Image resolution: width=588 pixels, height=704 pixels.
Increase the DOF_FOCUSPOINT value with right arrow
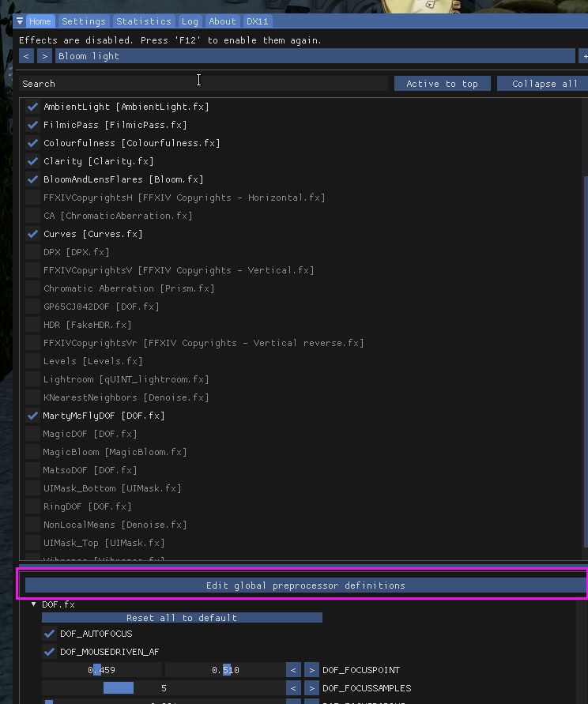(x=311, y=670)
